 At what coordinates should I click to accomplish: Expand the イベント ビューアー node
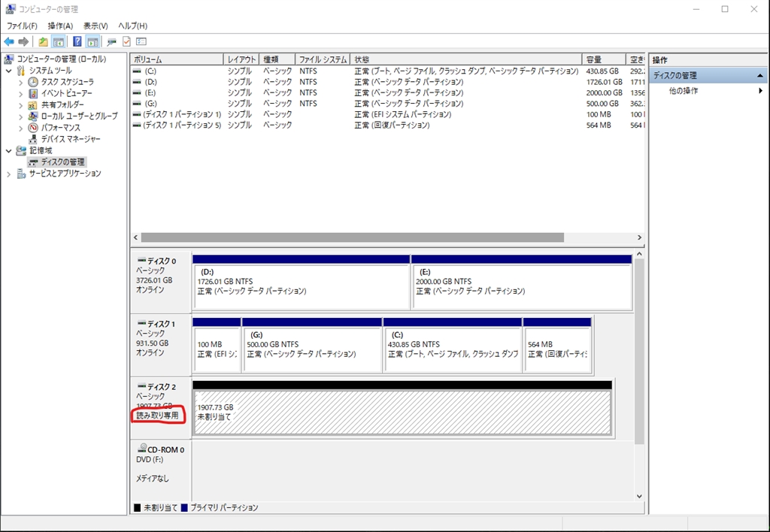point(20,94)
